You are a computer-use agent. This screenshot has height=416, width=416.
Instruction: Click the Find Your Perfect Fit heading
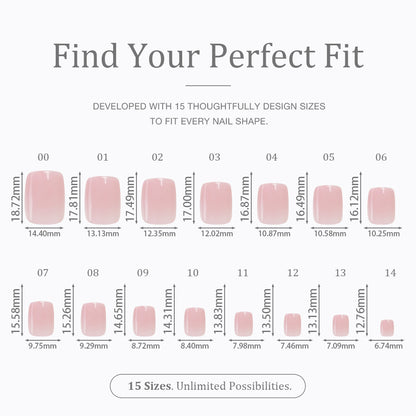208,56
